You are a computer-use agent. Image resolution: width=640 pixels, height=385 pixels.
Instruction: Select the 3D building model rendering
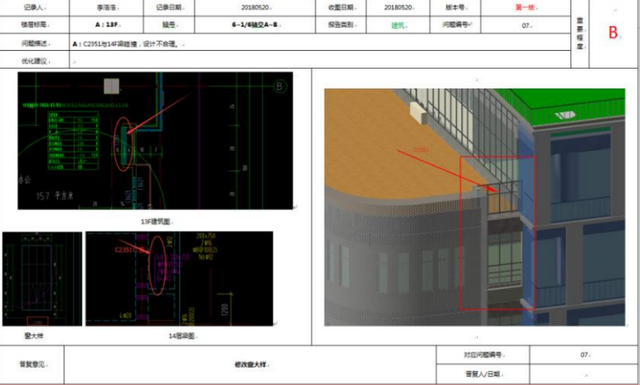(x=475, y=207)
